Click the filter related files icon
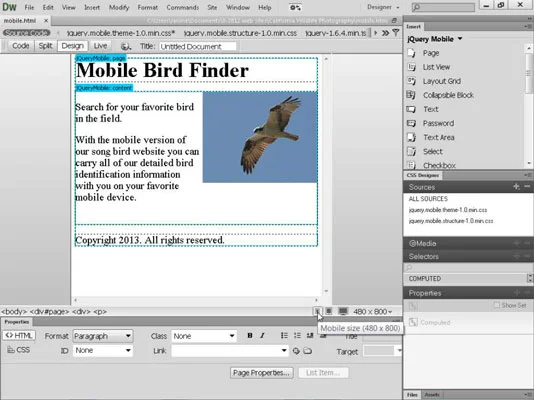534x400 pixels. [x=396, y=33]
